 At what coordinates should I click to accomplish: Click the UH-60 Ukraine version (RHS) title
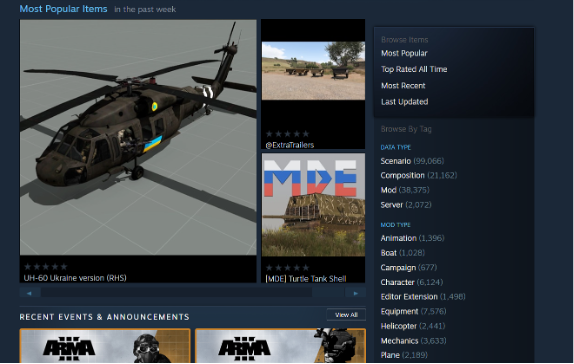75,278
